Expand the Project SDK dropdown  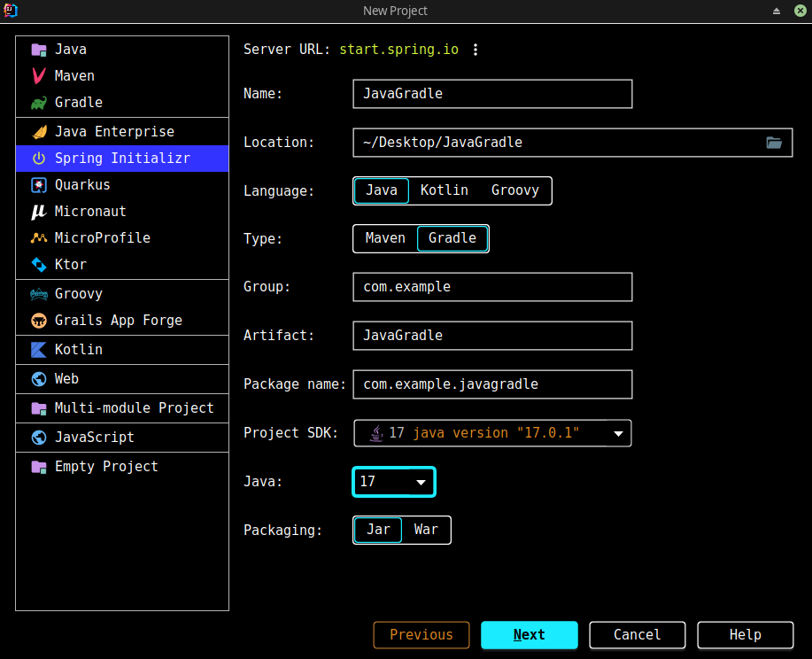point(618,433)
